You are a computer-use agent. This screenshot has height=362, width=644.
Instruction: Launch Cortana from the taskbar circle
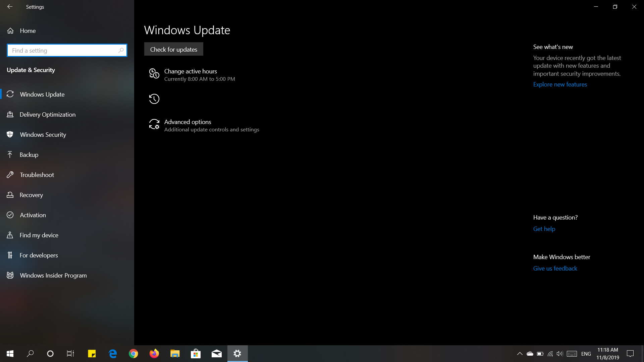point(50,354)
